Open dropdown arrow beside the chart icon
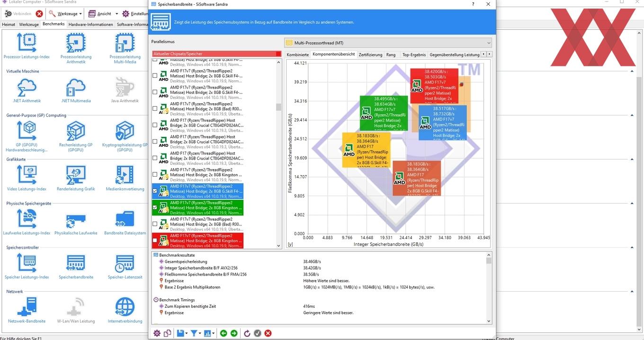This screenshot has width=644, height=340. tap(213, 334)
